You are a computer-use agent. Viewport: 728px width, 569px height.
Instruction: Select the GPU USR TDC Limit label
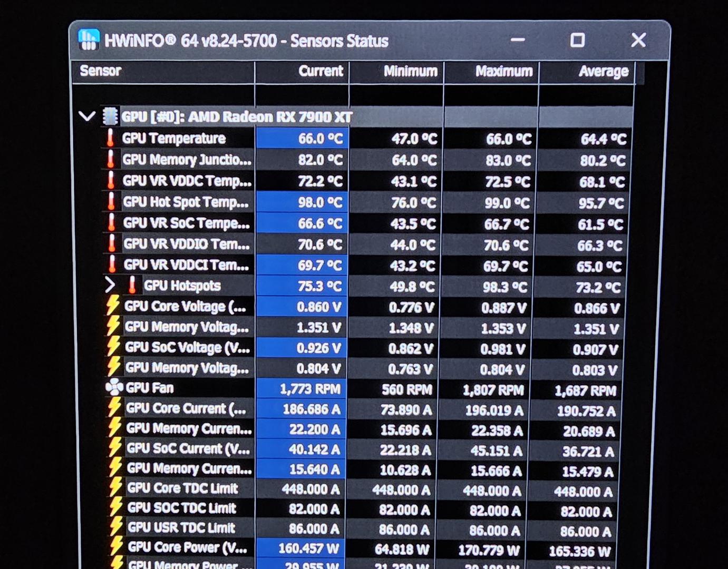(x=182, y=527)
